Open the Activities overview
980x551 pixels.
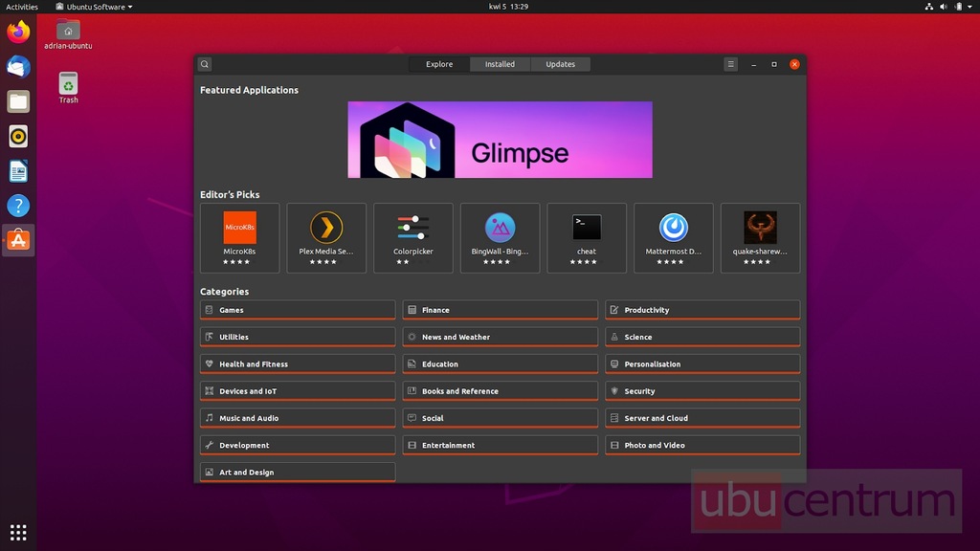22,7
